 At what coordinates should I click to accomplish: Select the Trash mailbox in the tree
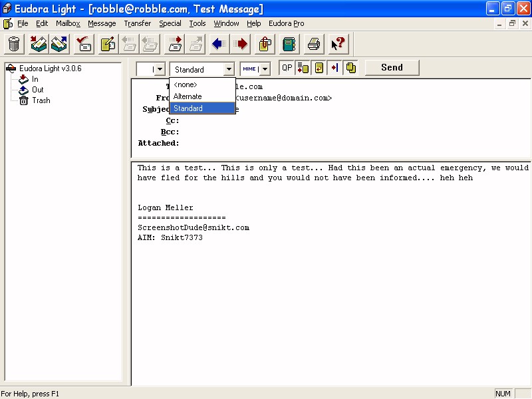[41, 100]
